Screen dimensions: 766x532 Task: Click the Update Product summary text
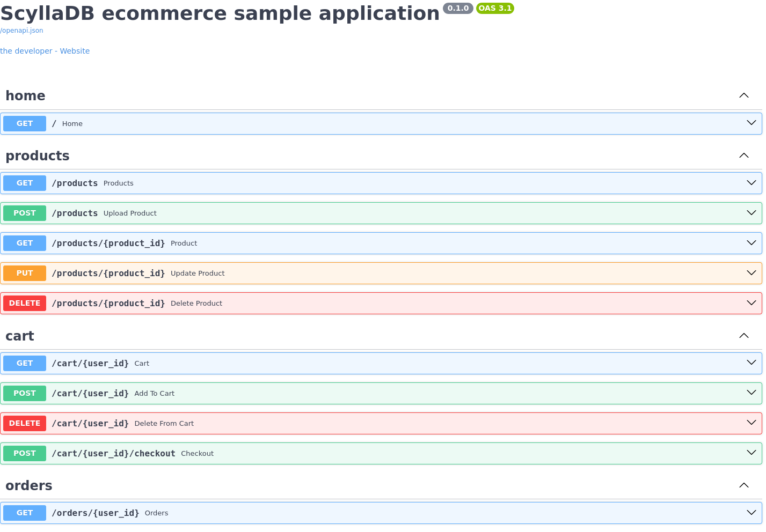(x=198, y=273)
